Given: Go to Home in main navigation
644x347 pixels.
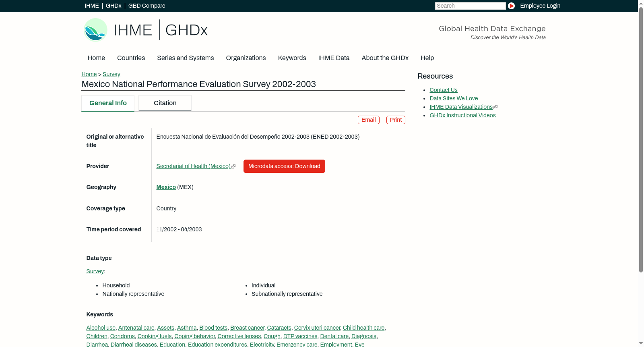Looking at the screenshot, I should click(x=96, y=58).
